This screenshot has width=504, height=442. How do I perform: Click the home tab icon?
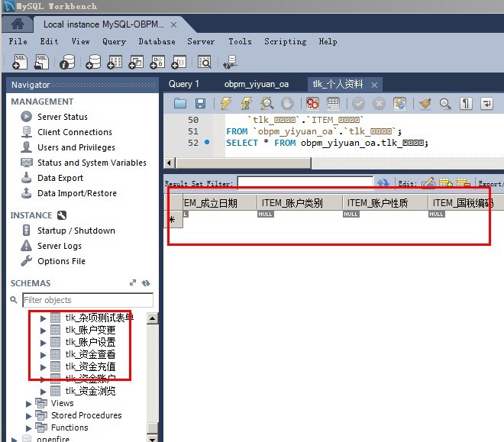(18, 24)
